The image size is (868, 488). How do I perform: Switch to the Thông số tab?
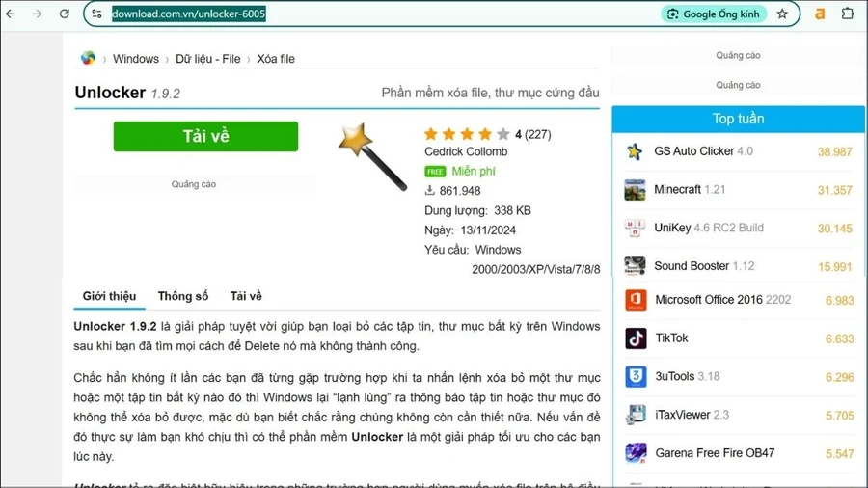(x=182, y=297)
